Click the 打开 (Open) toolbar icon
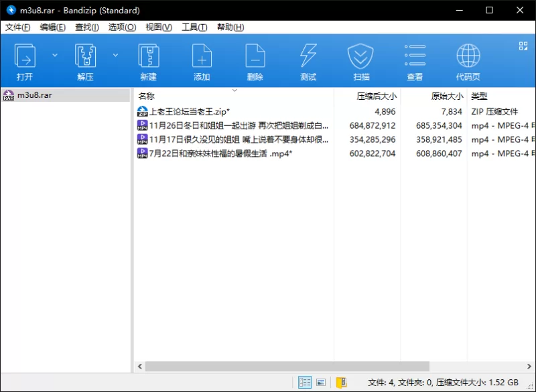This screenshot has height=392, width=536. pos(25,56)
